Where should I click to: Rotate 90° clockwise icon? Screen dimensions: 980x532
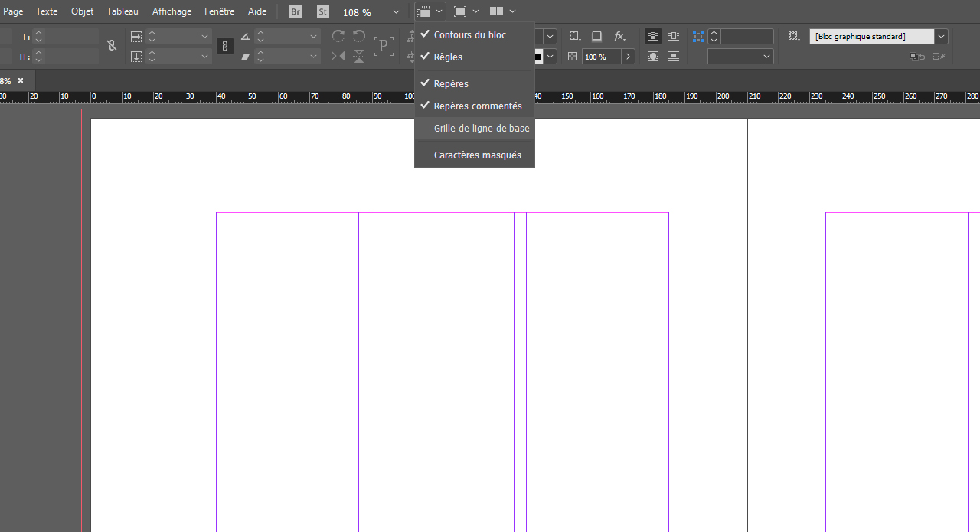[338, 36]
